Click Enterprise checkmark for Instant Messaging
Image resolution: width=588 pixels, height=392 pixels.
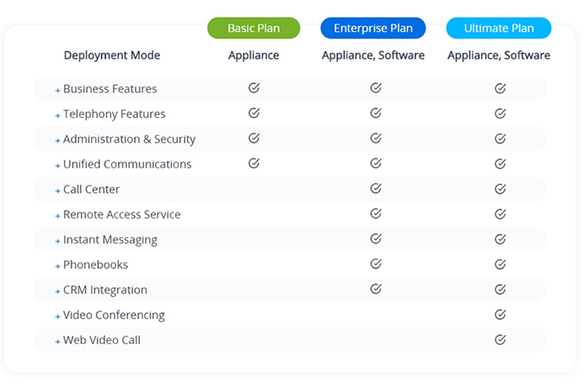[376, 238]
